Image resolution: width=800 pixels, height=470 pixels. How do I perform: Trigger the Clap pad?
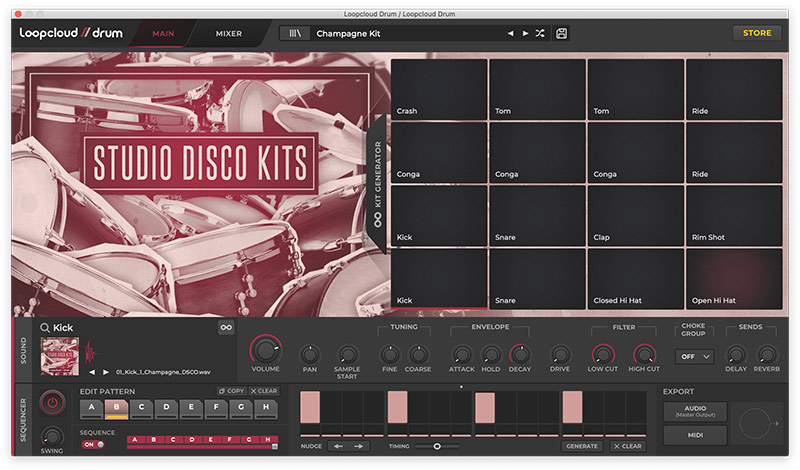[x=636, y=216]
